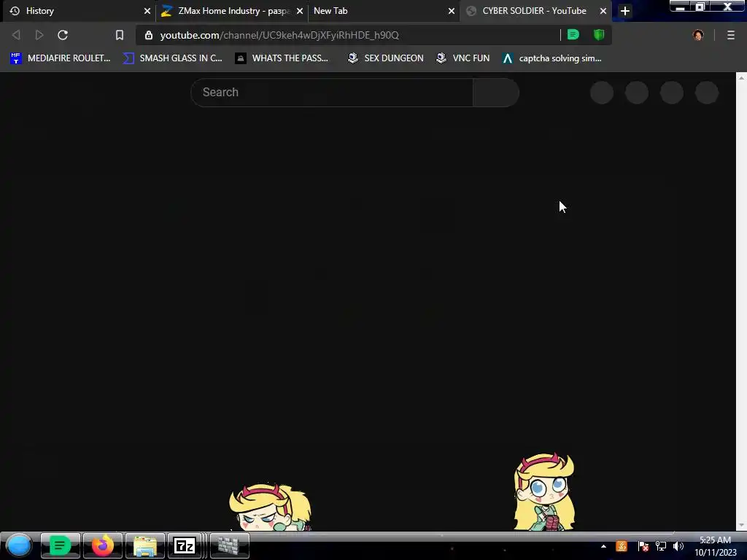747x560 pixels.
Task: Open the green shield extension
Action: click(599, 35)
